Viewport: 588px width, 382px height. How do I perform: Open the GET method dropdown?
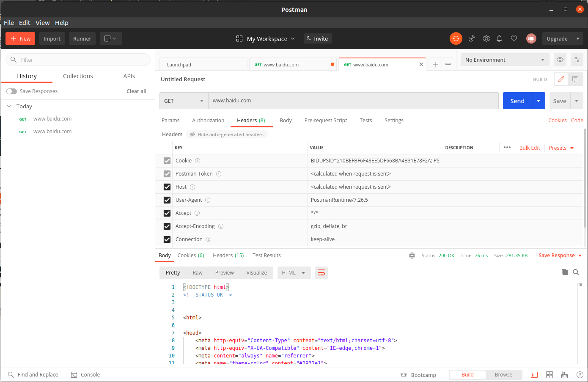click(184, 101)
